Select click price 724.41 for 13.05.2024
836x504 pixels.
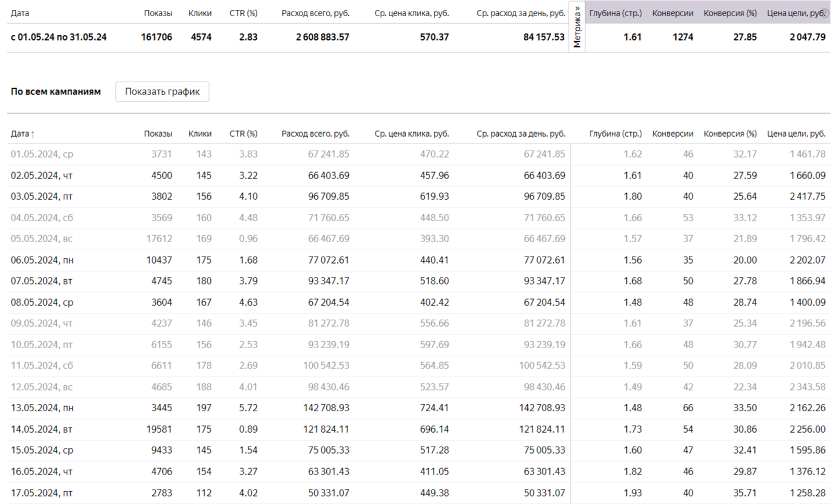[x=435, y=408]
